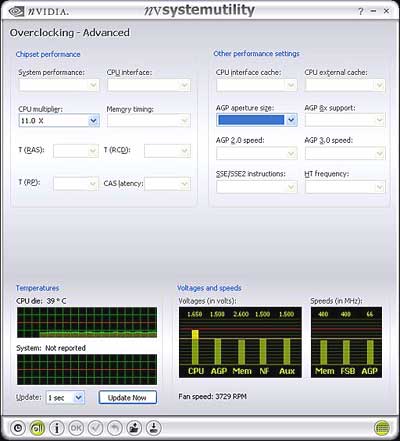Click the load profile folder icon
The height and width of the screenshot is (441, 400).
[134, 428]
